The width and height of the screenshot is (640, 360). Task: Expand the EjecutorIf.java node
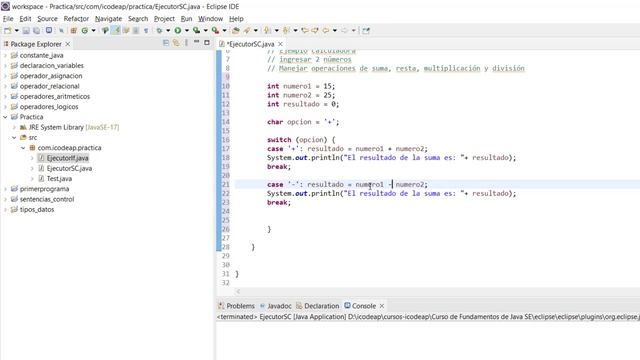tap(32, 158)
